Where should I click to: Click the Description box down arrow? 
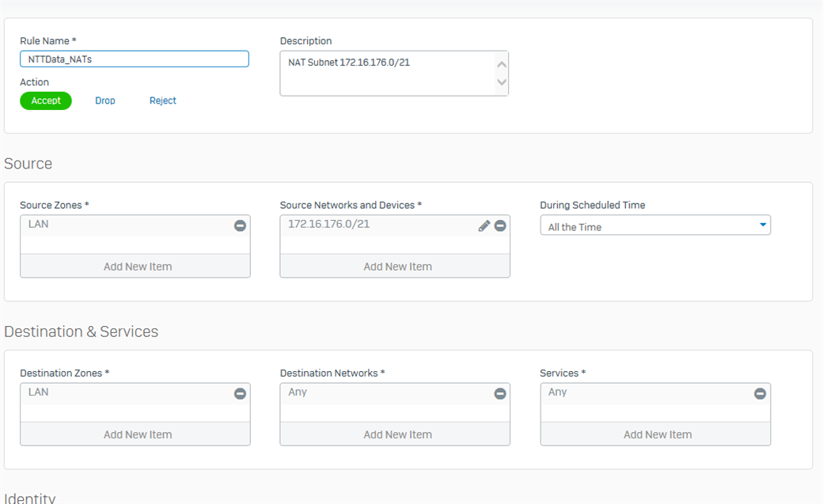[x=502, y=82]
